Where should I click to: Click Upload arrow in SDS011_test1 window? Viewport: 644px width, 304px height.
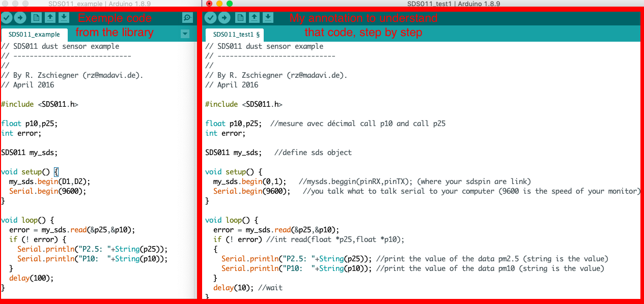tap(223, 18)
